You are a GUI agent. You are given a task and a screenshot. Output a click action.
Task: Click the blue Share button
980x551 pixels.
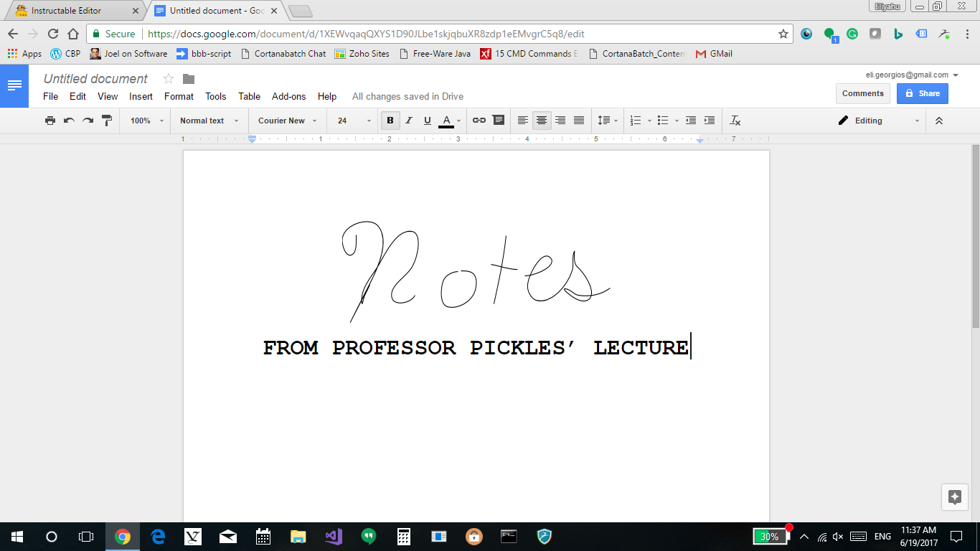point(922,93)
